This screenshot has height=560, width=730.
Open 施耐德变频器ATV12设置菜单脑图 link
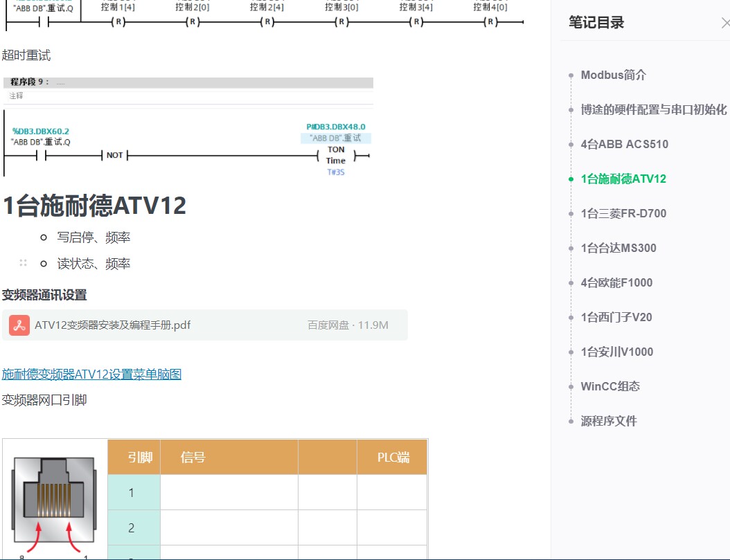click(91, 374)
